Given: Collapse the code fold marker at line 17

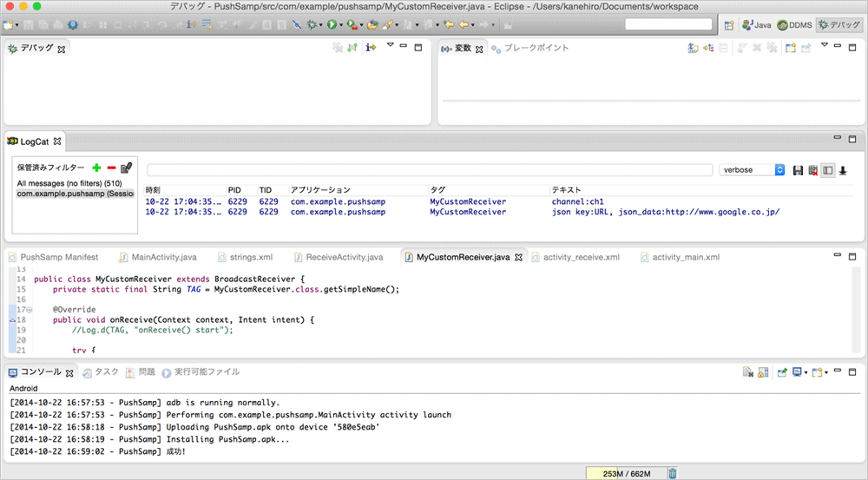Looking at the screenshot, I should click(x=30, y=310).
